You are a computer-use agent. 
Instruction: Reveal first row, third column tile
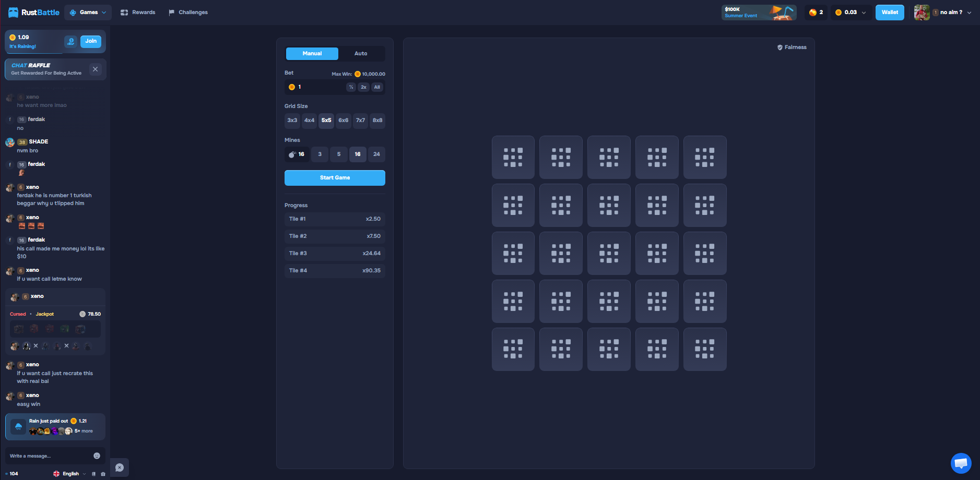point(609,158)
